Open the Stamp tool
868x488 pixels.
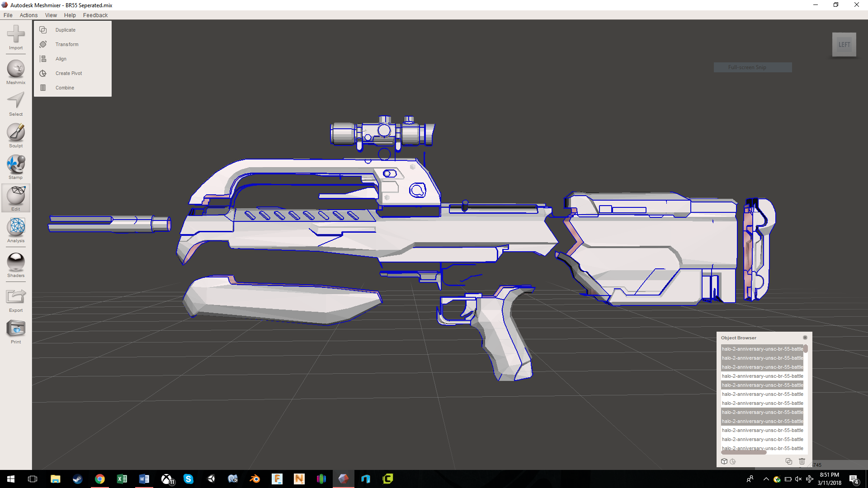[16, 164]
